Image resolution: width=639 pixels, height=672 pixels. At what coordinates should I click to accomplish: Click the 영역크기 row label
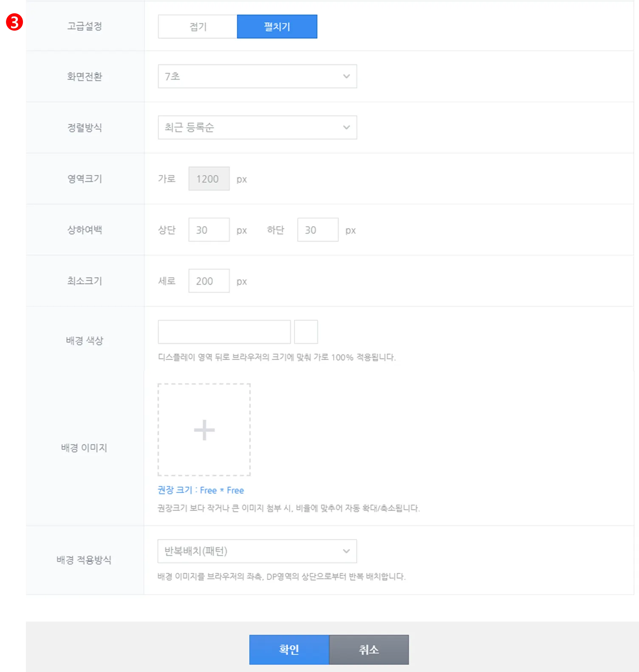click(x=85, y=179)
